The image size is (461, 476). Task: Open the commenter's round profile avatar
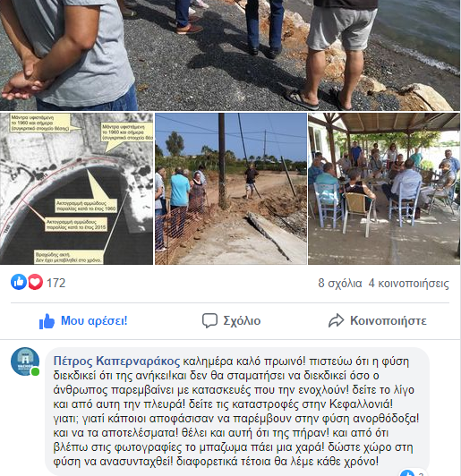[25, 361]
